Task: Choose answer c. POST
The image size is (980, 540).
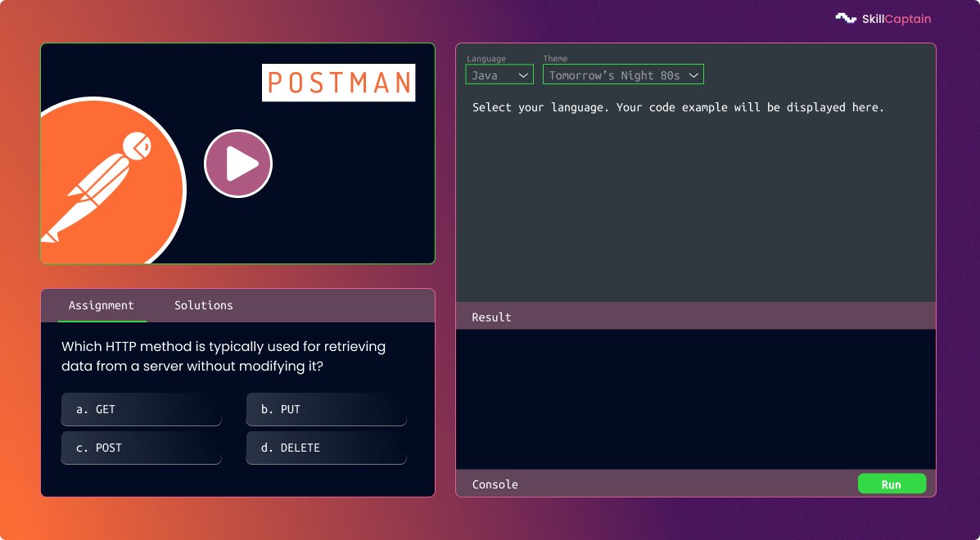Action: tap(142, 448)
